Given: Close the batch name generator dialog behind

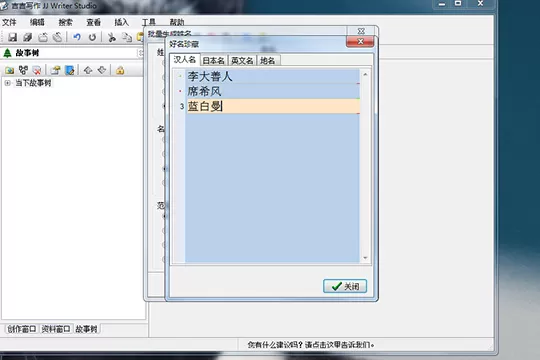Looking at the screenshot, I should pyautogui.click(x=361, y=31).
